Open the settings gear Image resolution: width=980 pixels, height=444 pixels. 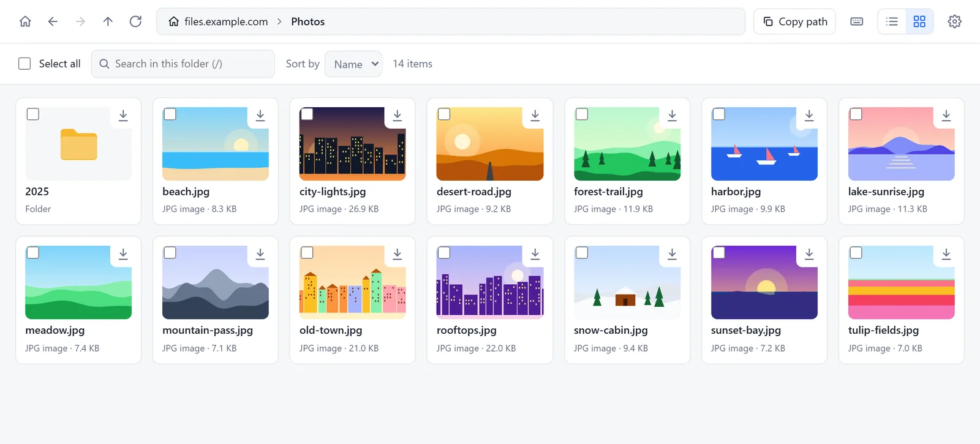954,21
